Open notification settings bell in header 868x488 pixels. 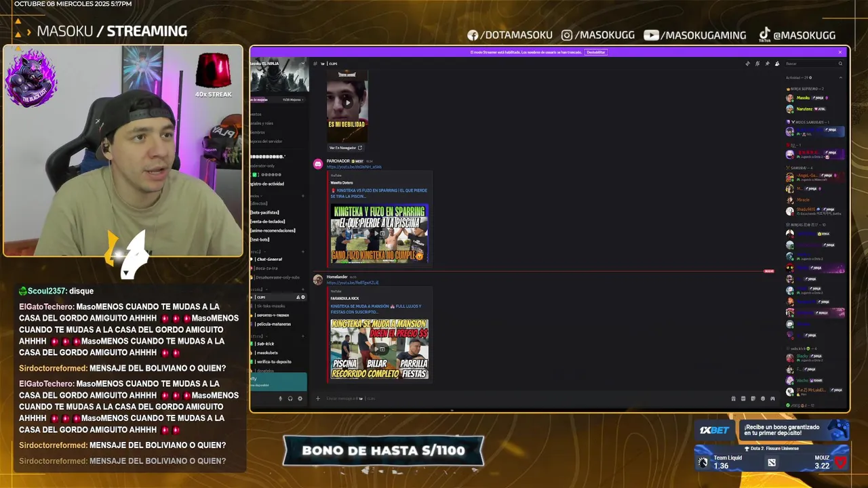click(757, 64)
